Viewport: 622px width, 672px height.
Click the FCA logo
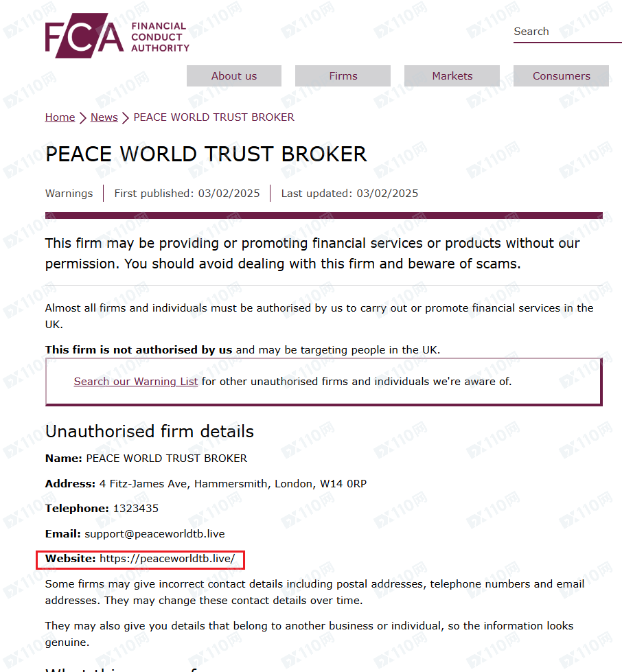117,36
